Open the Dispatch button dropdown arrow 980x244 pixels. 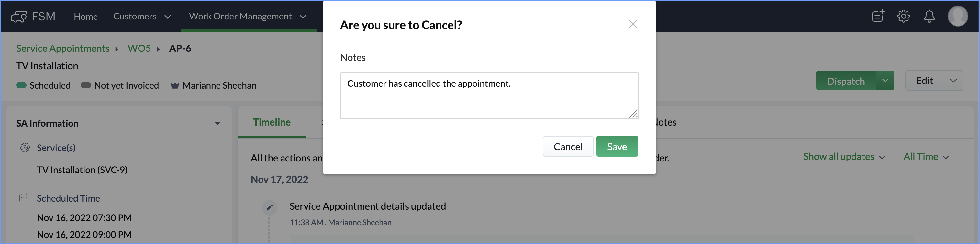[885, 81]
